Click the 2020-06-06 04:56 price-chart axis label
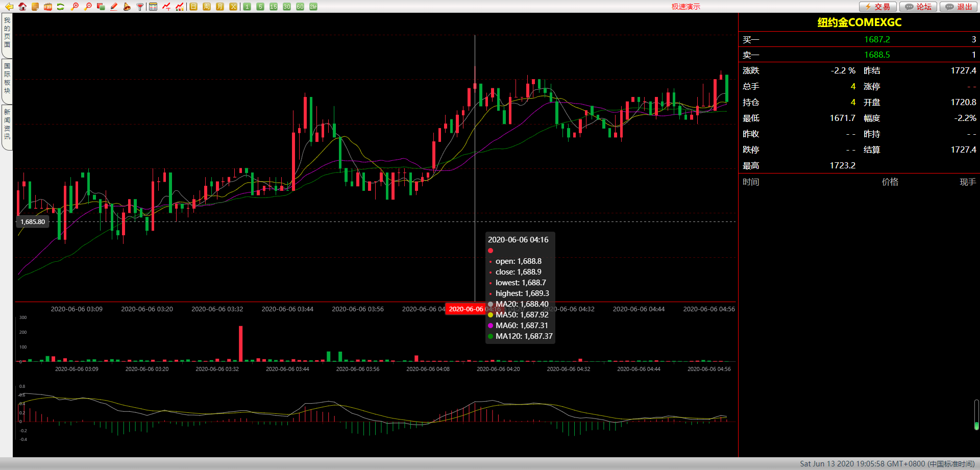Screen dimensions: 980x470 pyautogui.click(x=709, y=309)
